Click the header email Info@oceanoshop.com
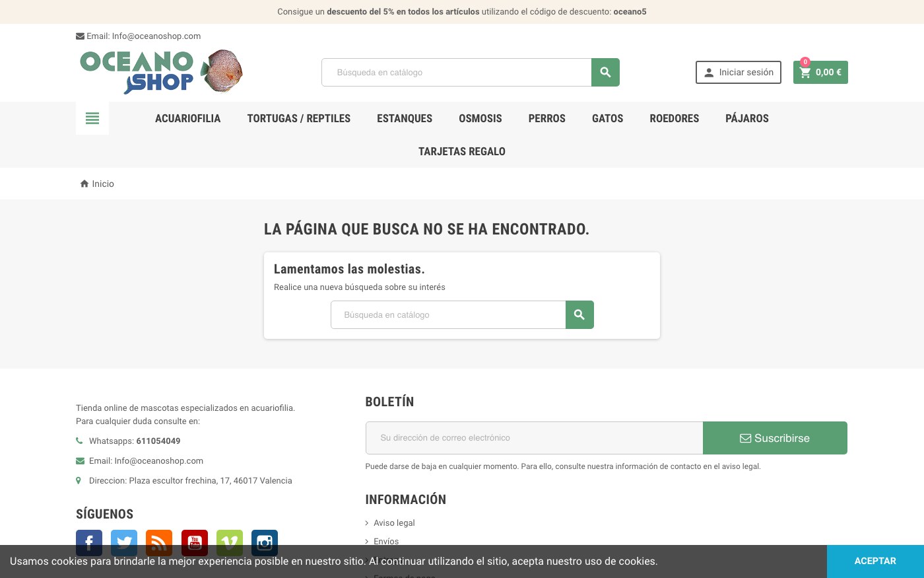The image size is (924, 578). [x=156, y=36]
